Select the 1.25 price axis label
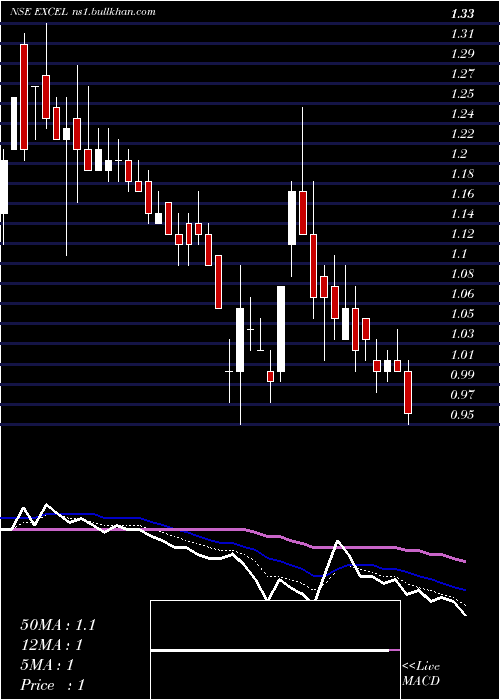 [x=462, y=94]
